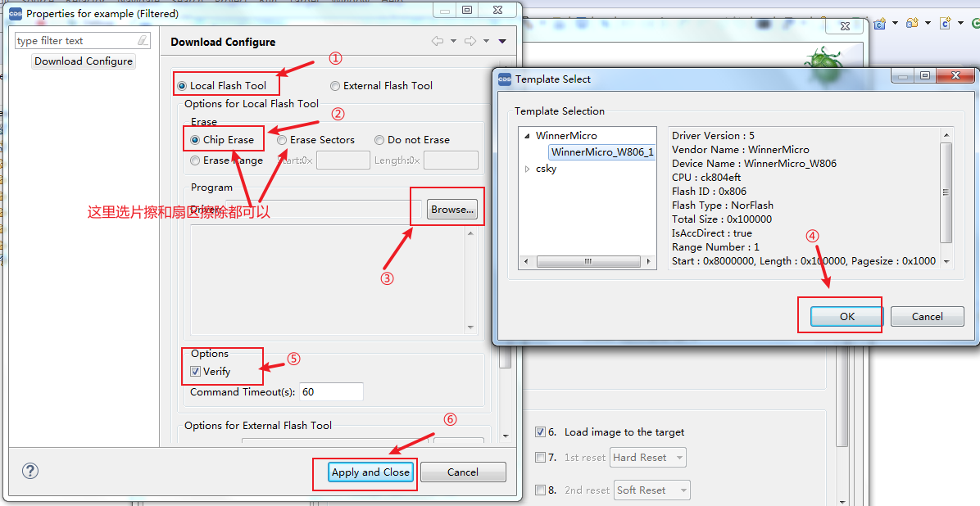980x506 pixels.
Task: Select the WinnerMicro_W806 template item
Action: tap(602, 151)
